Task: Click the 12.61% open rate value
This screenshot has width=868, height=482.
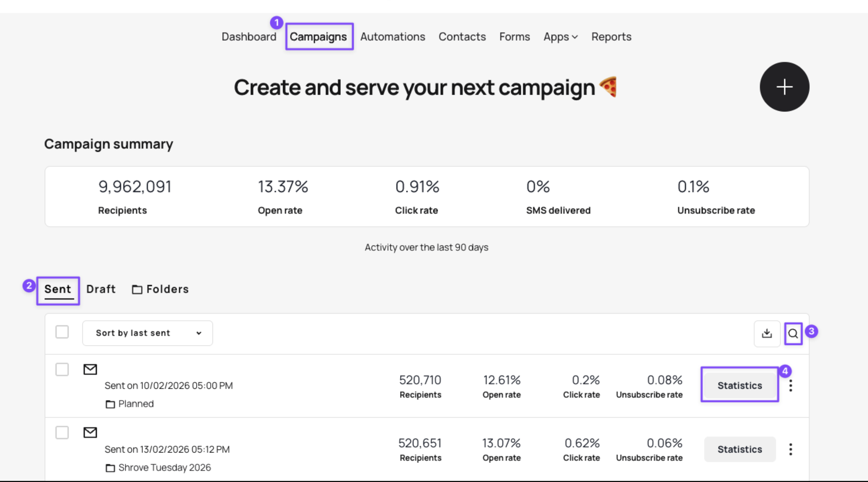Action: click(501, 380)
